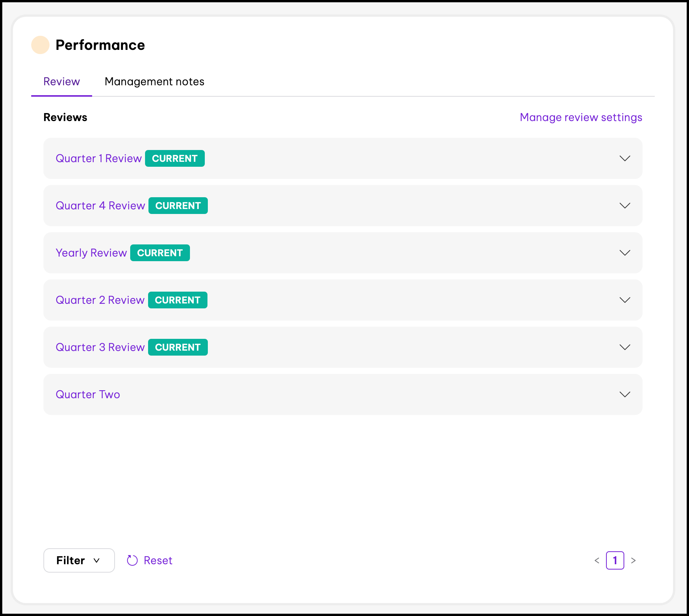Click the round avatar beside Performance
Viewport: 689px width, 616px height.
[x=40, y=45]
